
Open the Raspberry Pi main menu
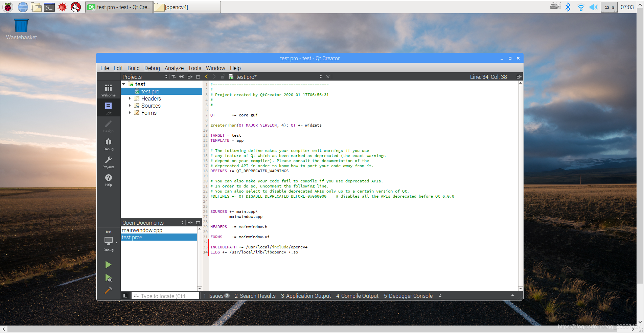point(8,7)
